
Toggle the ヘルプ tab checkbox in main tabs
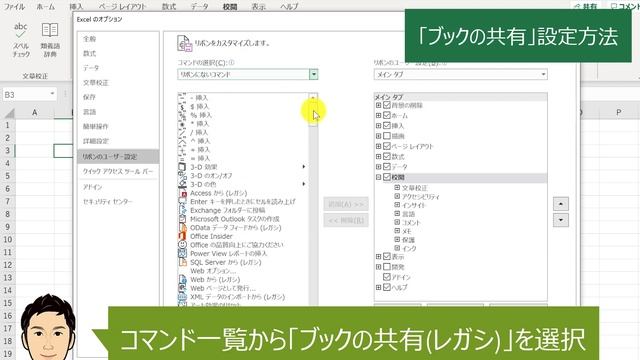387,287
